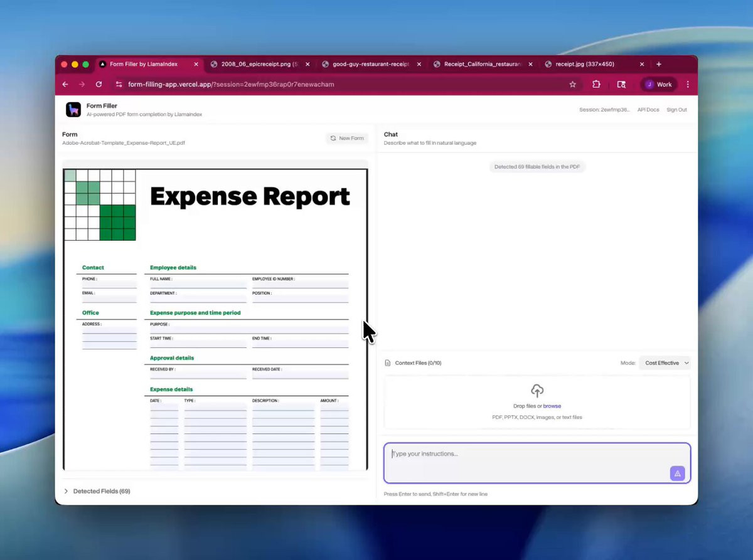Image resolution: width=753 pixels, height=560 pixels.
Task: Click the file drop zone area
Action: coord(537,402)
